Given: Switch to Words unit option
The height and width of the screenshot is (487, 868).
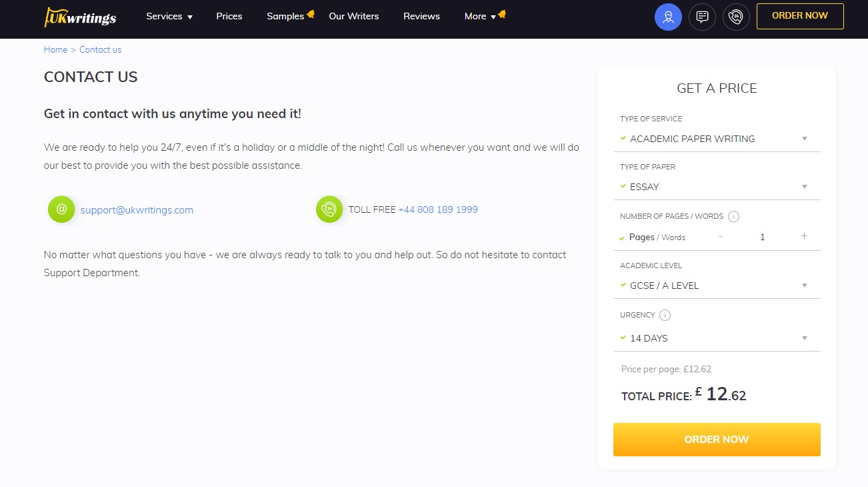Looking at the screenshot, I should [x=673, y=237].
